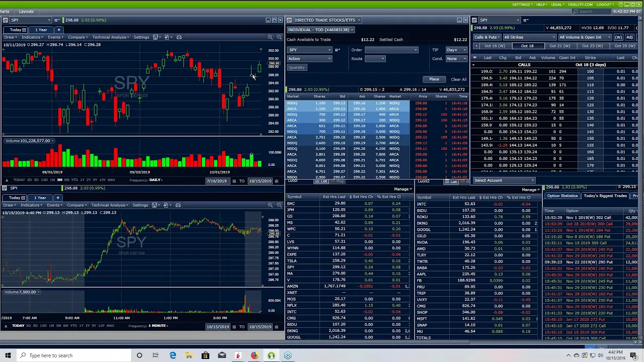Open Task View on the taskbar

click(x=155, y=355)
